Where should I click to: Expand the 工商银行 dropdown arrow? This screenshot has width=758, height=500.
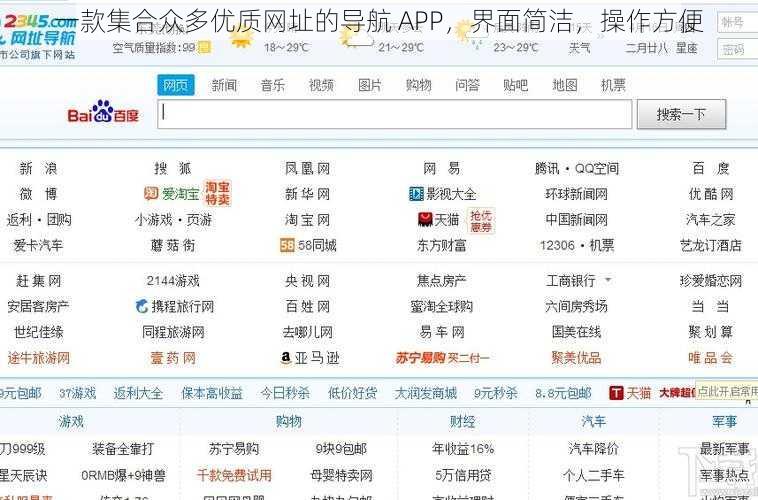[608, 279]
